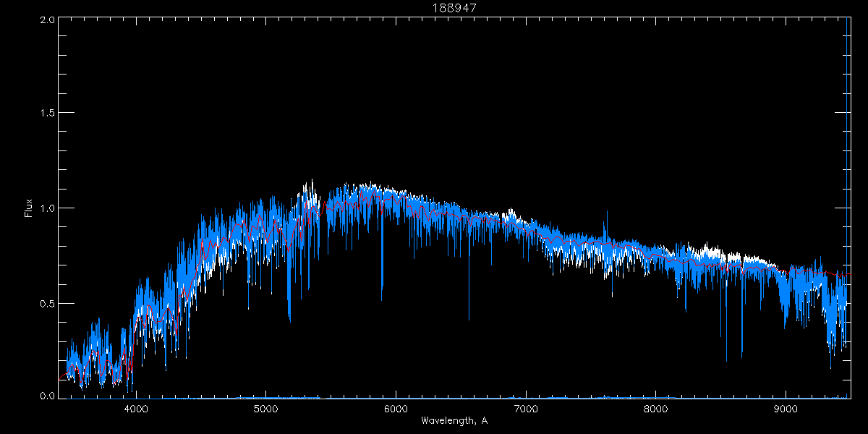Click the tall vertical blue line at right edge
The image size is (868, 434).
[x=847, y=145]
